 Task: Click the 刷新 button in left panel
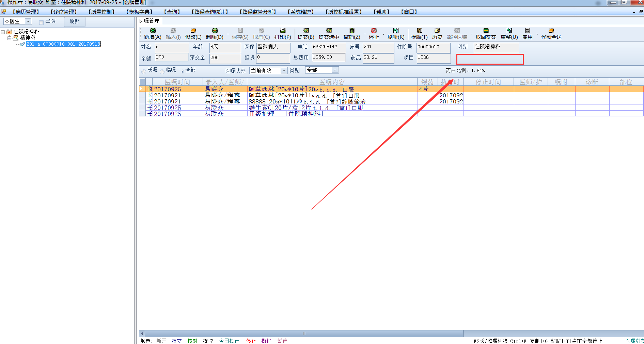click(x=75, y=21)
